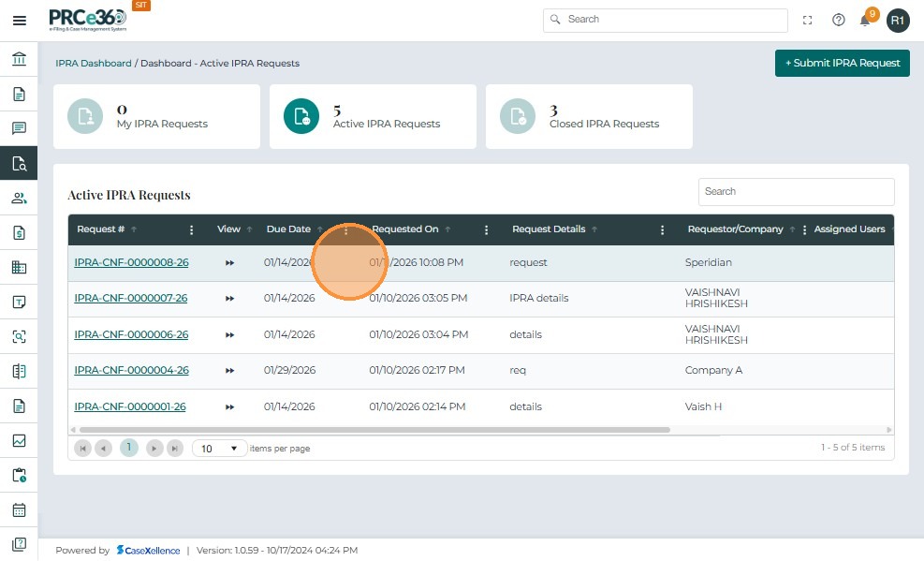
Task: Open the items per page dropdown
Action: coord(220,449)
